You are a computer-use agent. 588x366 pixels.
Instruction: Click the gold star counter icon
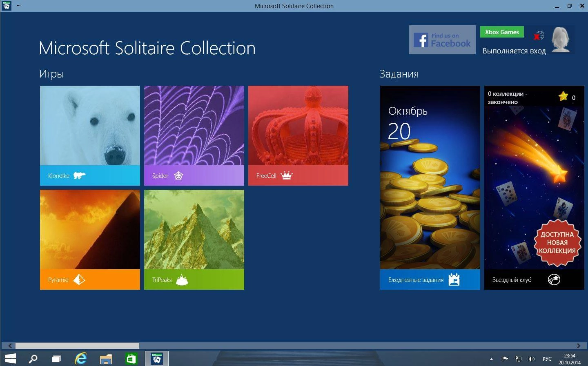(563, 96)
